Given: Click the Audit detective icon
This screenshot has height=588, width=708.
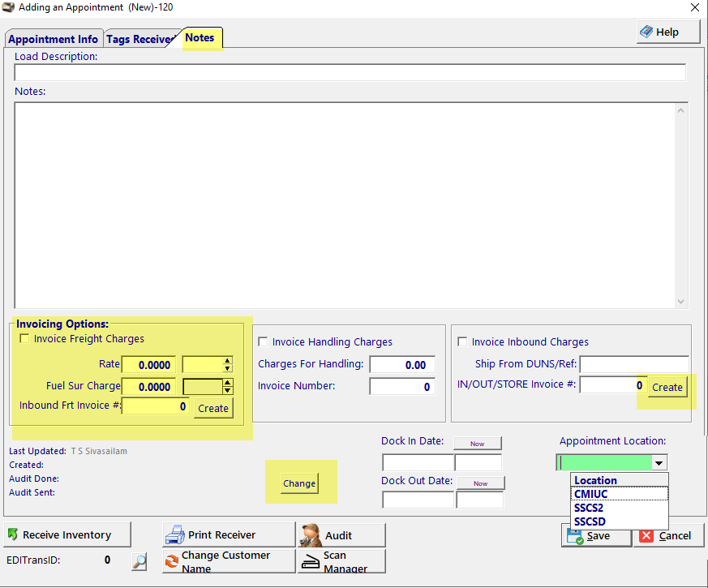Looking at the screenshot, I should pos(311,535).
